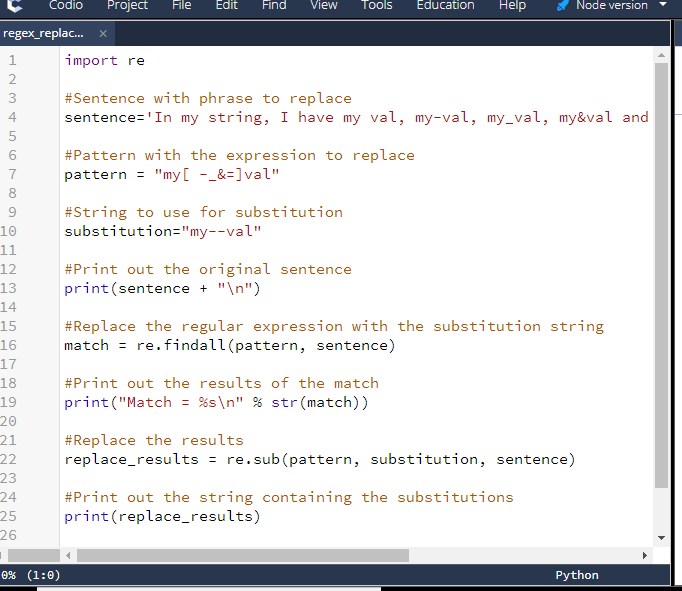Click the Codio logo icon
This screenshot has width=682, height=591.
pyautogui.click(x=14, y=6)
